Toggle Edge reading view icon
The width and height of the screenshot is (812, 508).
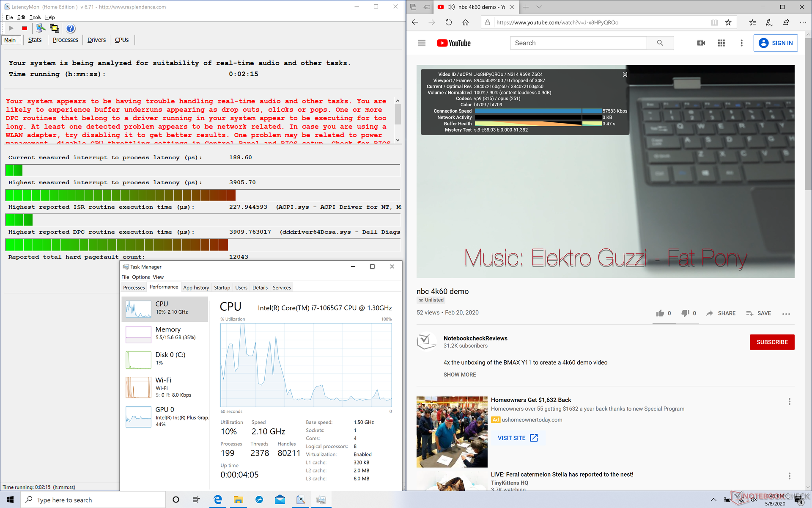coord(714,22)
